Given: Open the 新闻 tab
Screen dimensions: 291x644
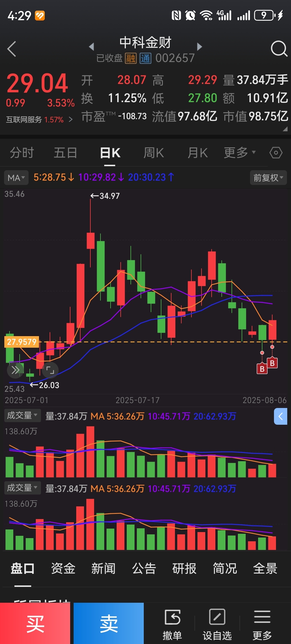Looking at the screenshot, I should 103,569.
